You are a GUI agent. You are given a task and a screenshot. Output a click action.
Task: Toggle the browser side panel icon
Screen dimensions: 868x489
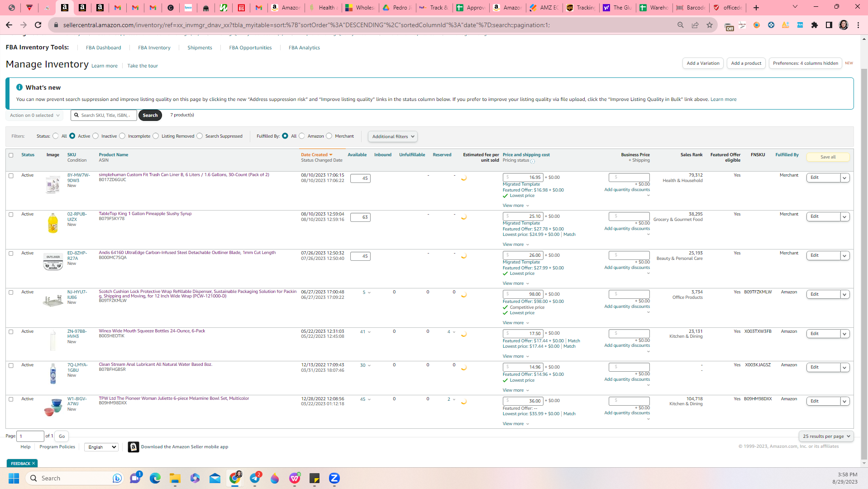click(829, 25)
